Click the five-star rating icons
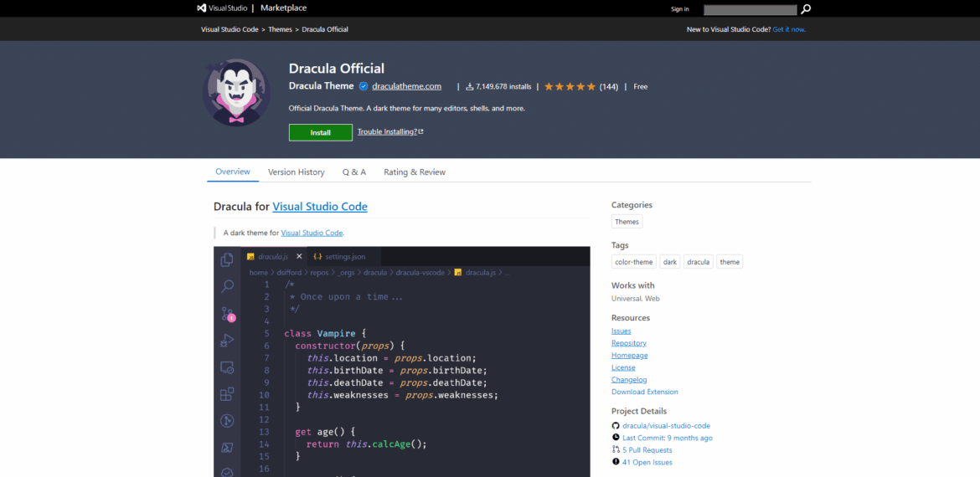This screenshot has width=980, height=477. pyautogui.click(x=570, y=86)
